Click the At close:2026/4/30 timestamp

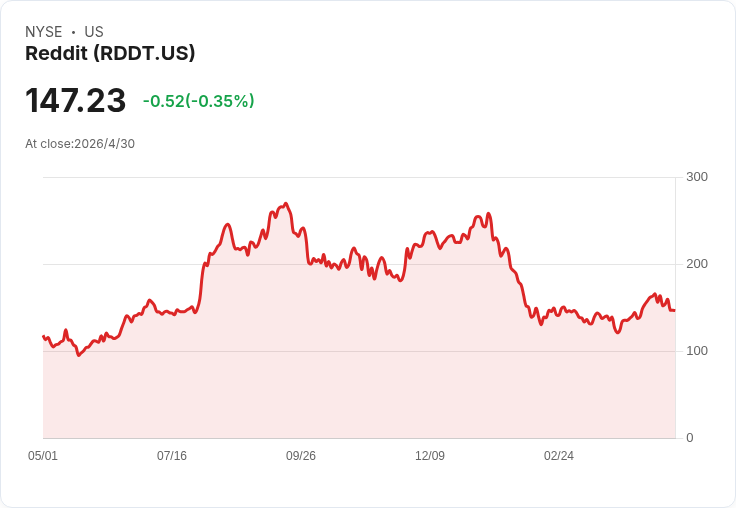[80, 144]
